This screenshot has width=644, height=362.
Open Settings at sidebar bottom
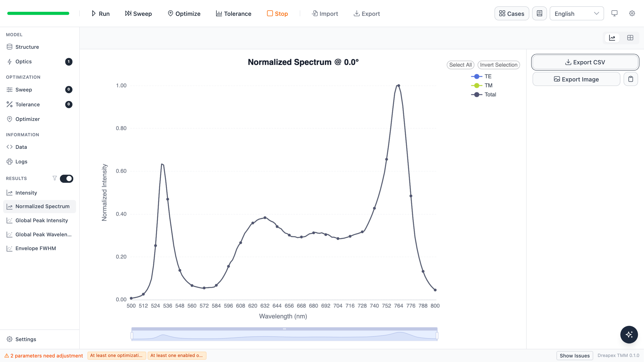pos(39,339)
